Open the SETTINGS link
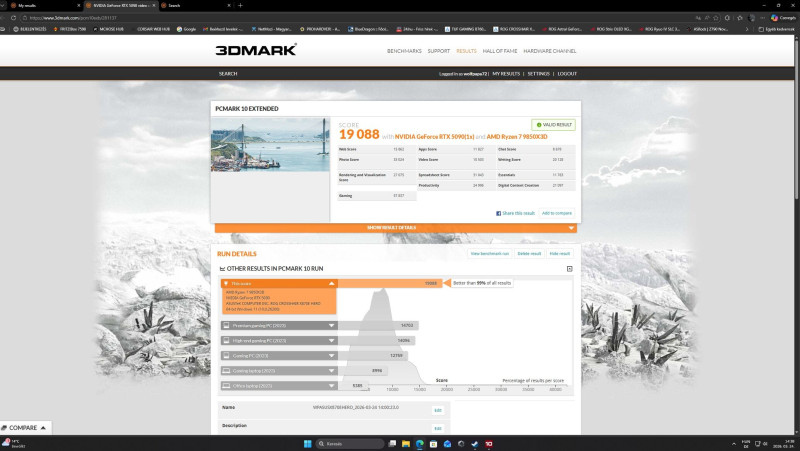This screenshot has height=451, width=800. pos(538,74)
